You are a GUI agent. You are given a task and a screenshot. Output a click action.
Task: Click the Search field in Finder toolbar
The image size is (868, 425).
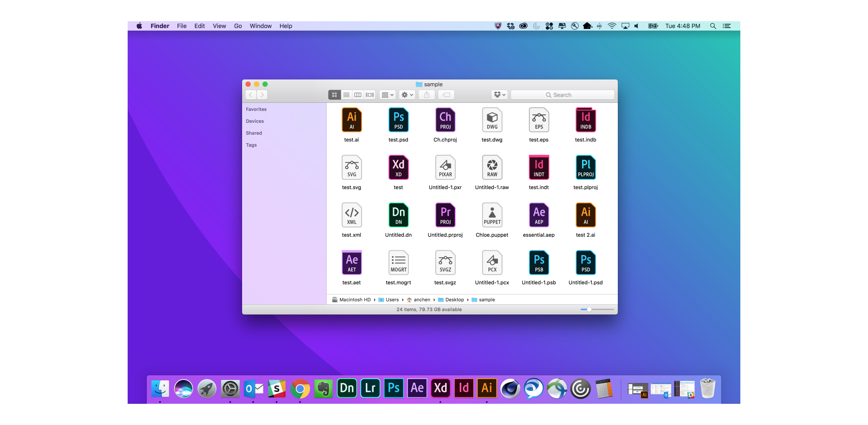562,95
